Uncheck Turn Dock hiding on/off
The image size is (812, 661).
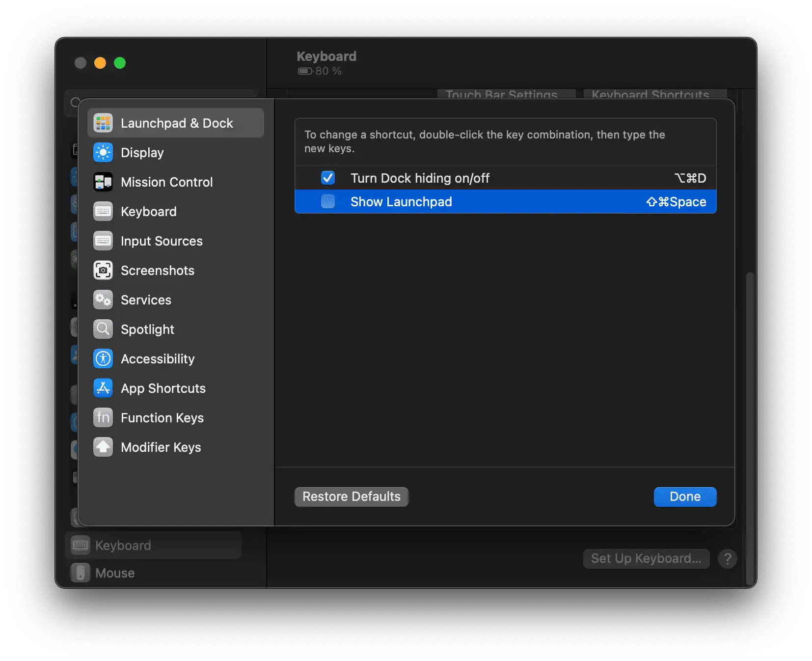tap(328, 178)
